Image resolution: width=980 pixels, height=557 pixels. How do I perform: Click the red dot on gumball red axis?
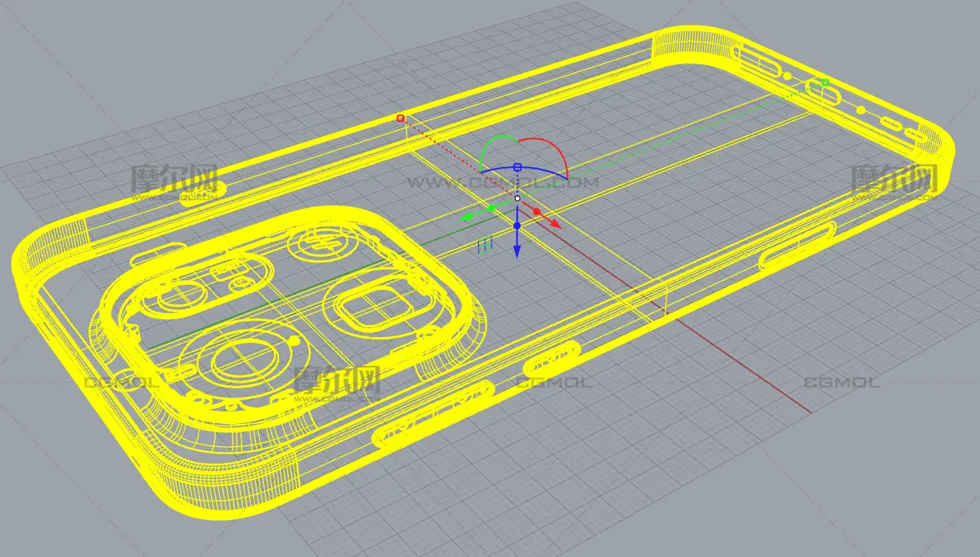coord(537,211)
